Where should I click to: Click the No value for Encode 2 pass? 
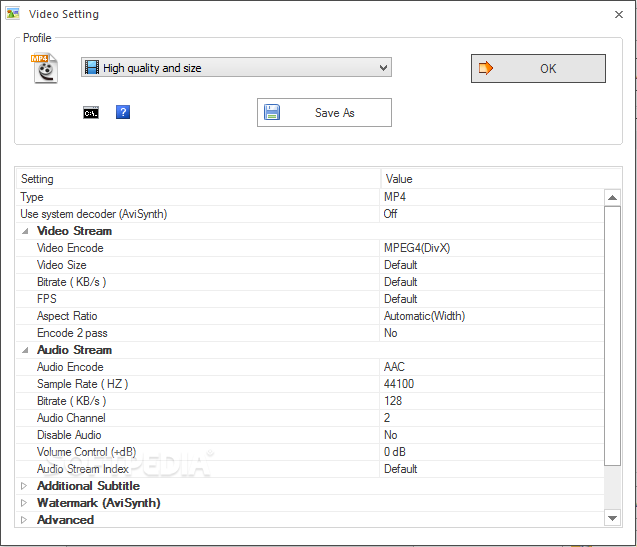(x=390, y=333)
